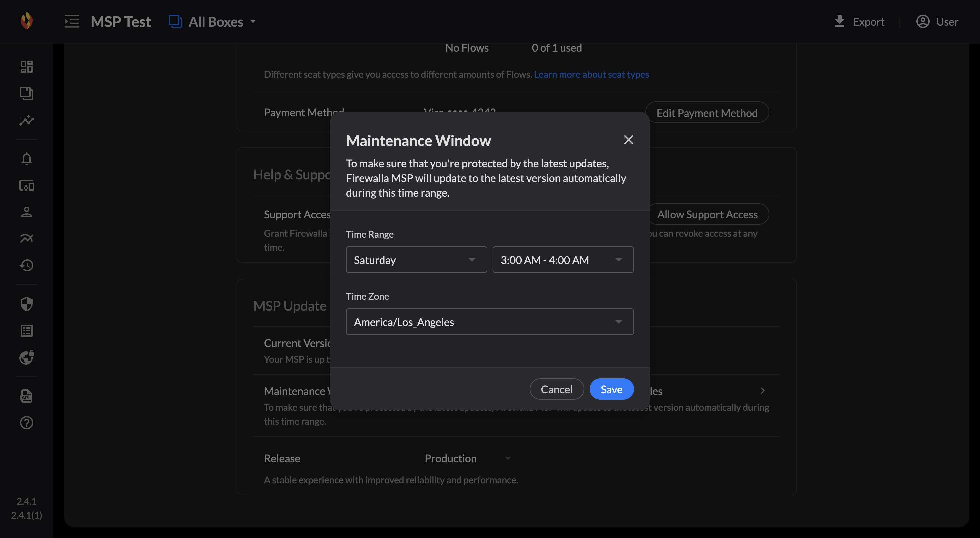The image size is (980, 538).
Task: Click the User menu label
Action: click(x=947, y=22)
